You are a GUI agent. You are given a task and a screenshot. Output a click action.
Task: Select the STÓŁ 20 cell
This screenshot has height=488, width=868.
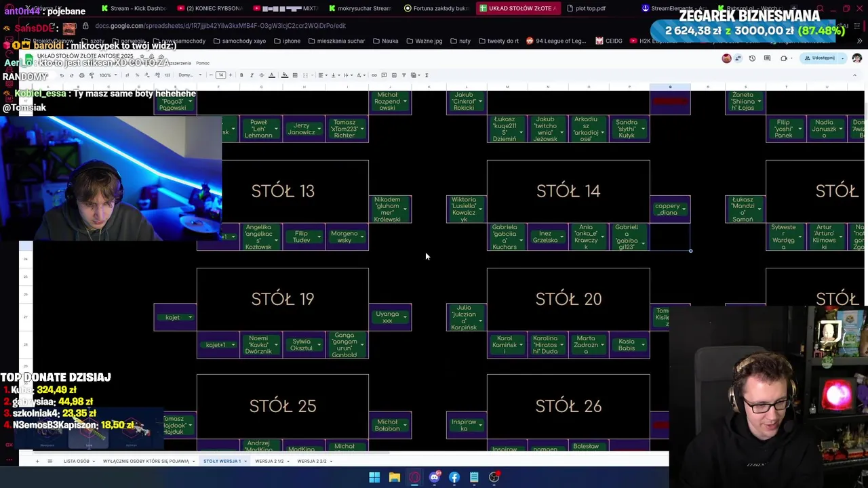568,299
